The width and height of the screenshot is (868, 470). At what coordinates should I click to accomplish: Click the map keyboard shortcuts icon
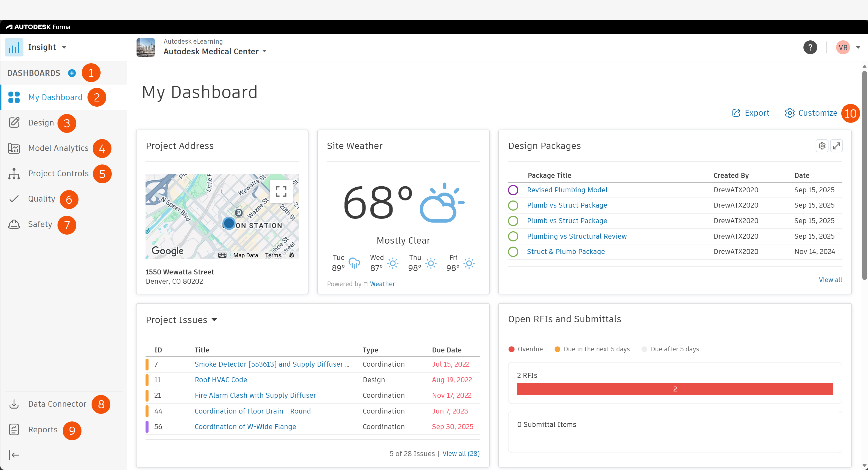coord(222,255)
